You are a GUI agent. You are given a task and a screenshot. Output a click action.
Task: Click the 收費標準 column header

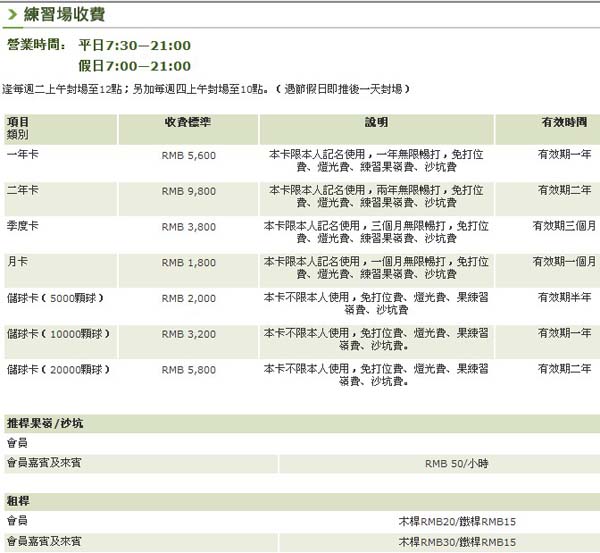click(x=187, y=122)
